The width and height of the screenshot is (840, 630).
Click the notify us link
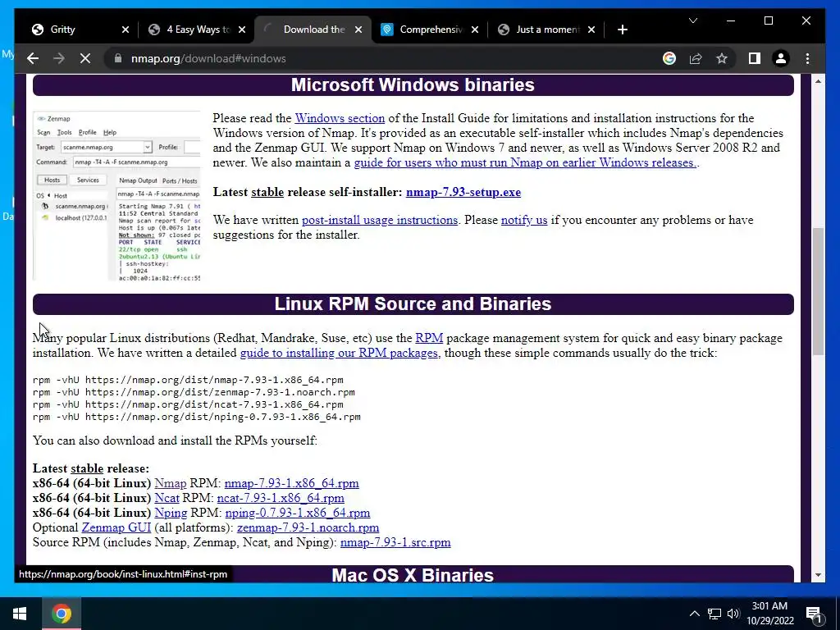tap(524, 220)
